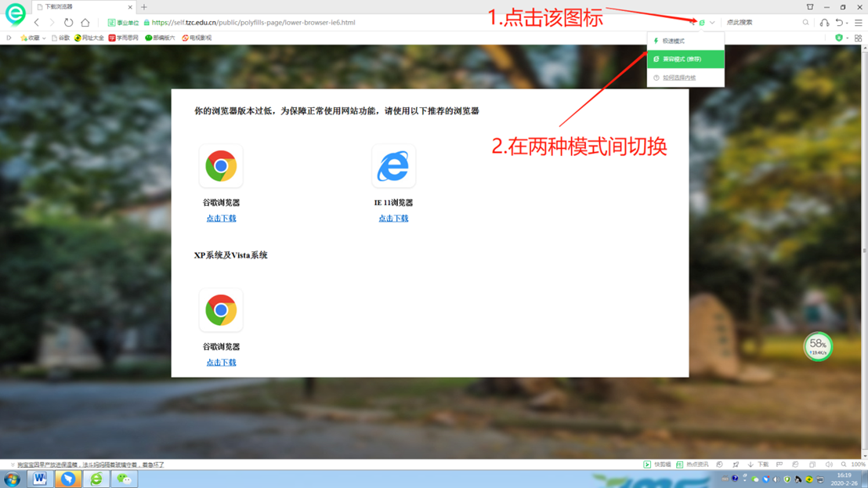
Task: Click the headphones icon in toolbar
Action: tap(824, 23)
